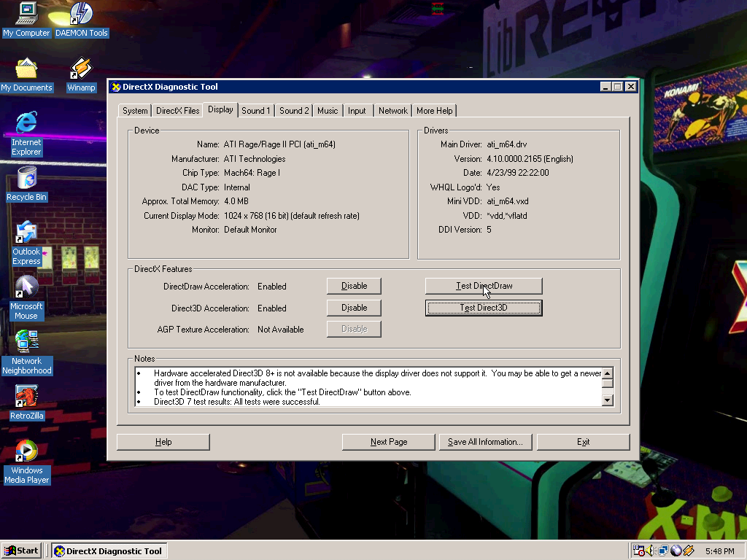The width and height of the screenshot is (747, 560).
Task: Click the DirectX Diagnostic Tool title bar icon
Action: point(116,87)
